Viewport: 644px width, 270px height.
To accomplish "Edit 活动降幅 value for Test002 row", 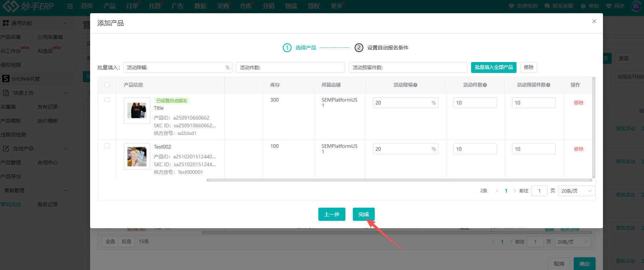I will [x=406, y=149].
